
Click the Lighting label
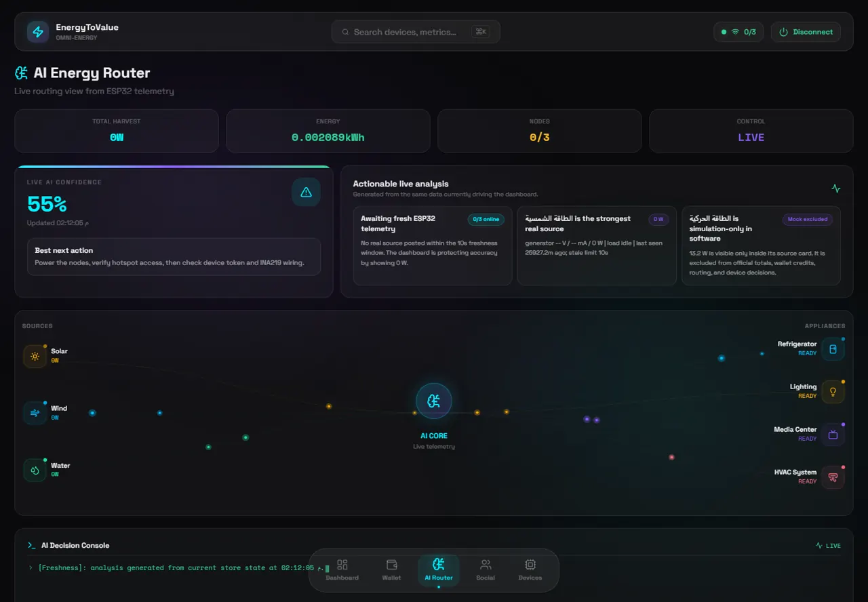(x=804, y=387)
